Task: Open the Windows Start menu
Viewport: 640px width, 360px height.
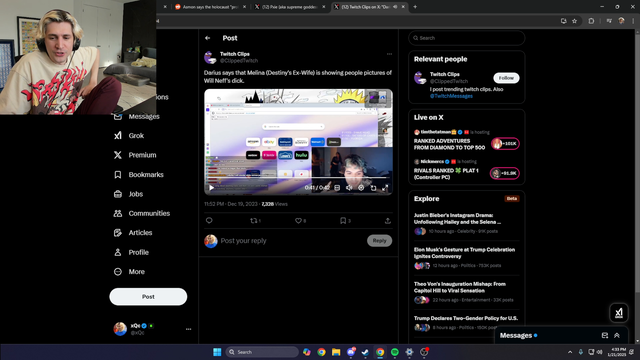Action: (217, 352)
